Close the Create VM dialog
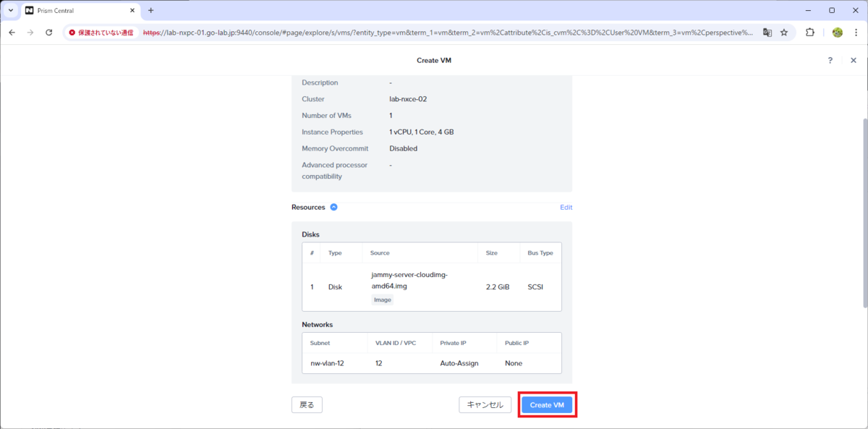The image size is (868, 429). 854,61
